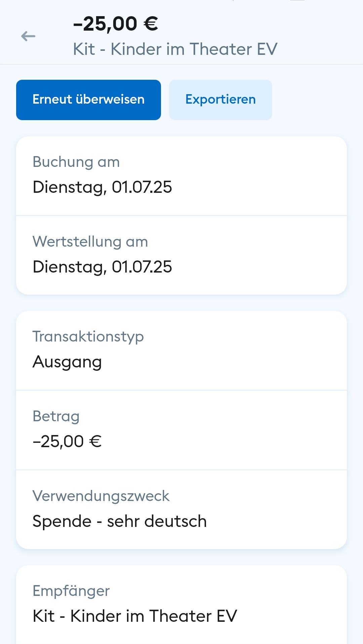
Task: Click the Wertstellung am label
Action: (90, 242)
